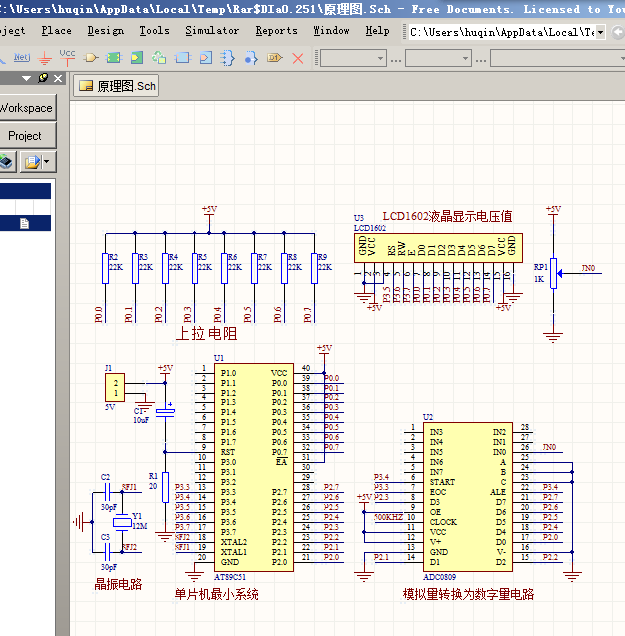Click the Workspace button
625x636 pixels.
[27, 108]
